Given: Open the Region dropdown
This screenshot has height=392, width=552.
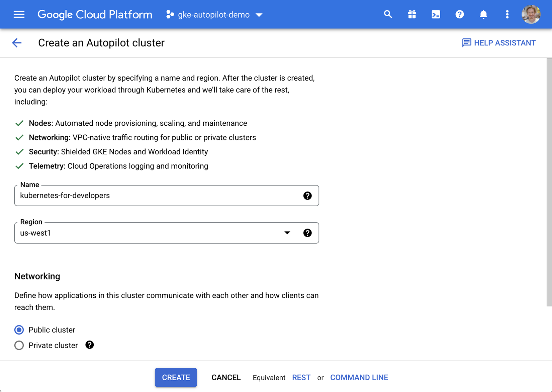Looking at the screenshot, I should 166,233.
